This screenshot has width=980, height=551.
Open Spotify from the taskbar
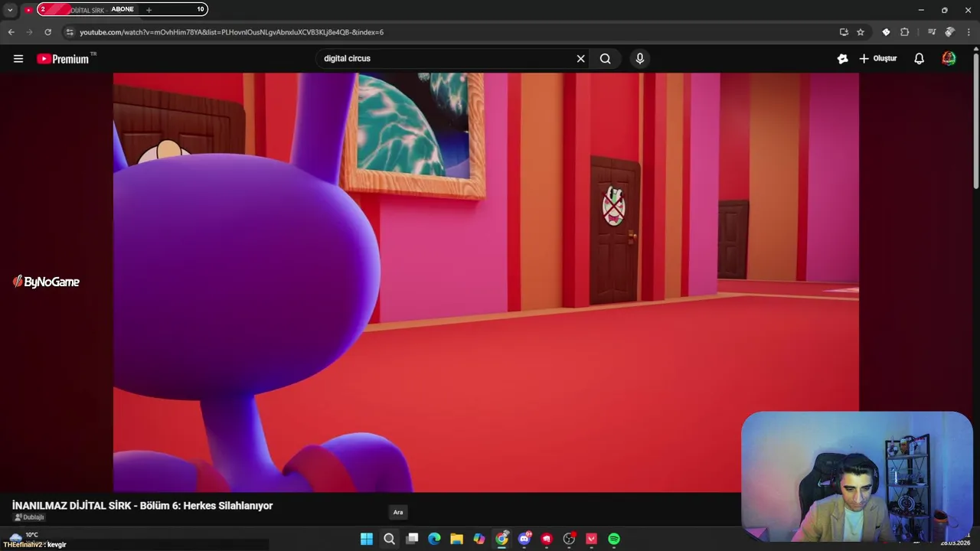click(614, 539)
